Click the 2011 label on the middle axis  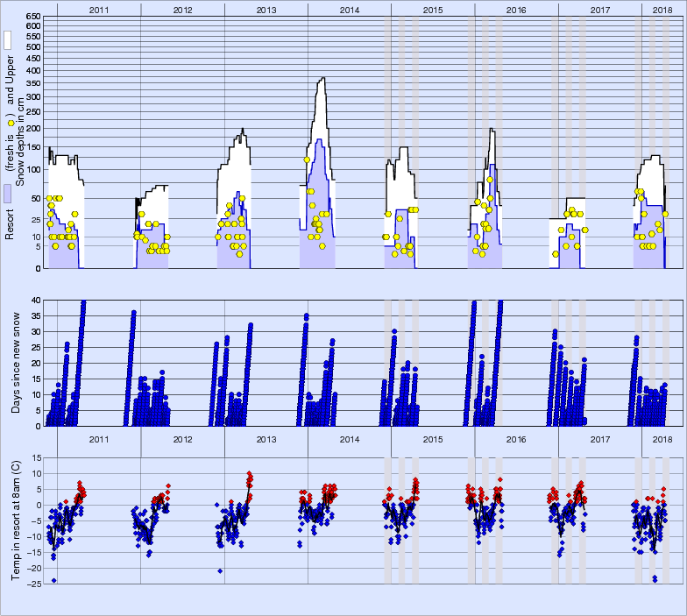(98, 439)
